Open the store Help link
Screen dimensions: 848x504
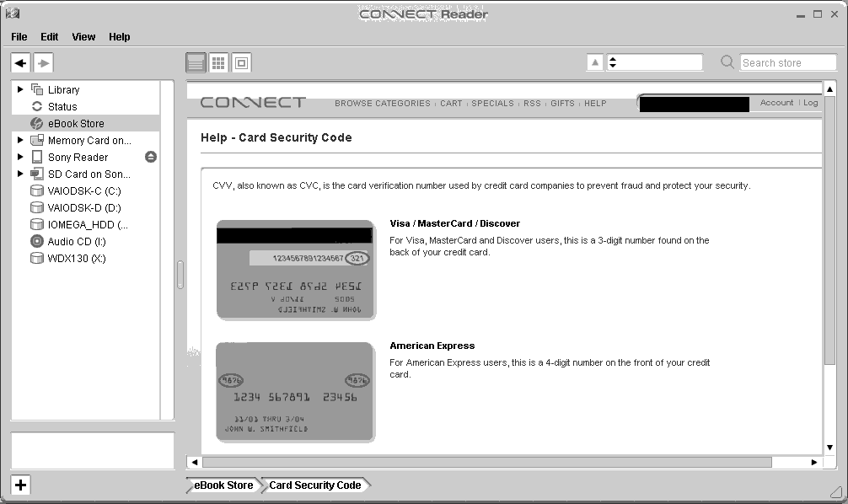pyautogui.click(x=595, y=104)
